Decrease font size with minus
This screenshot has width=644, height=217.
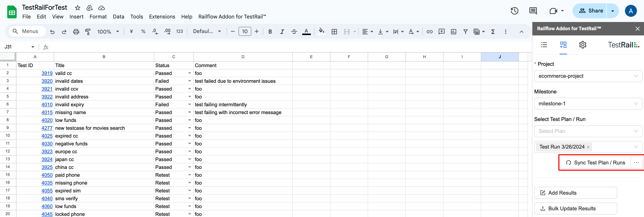[233, 32]
